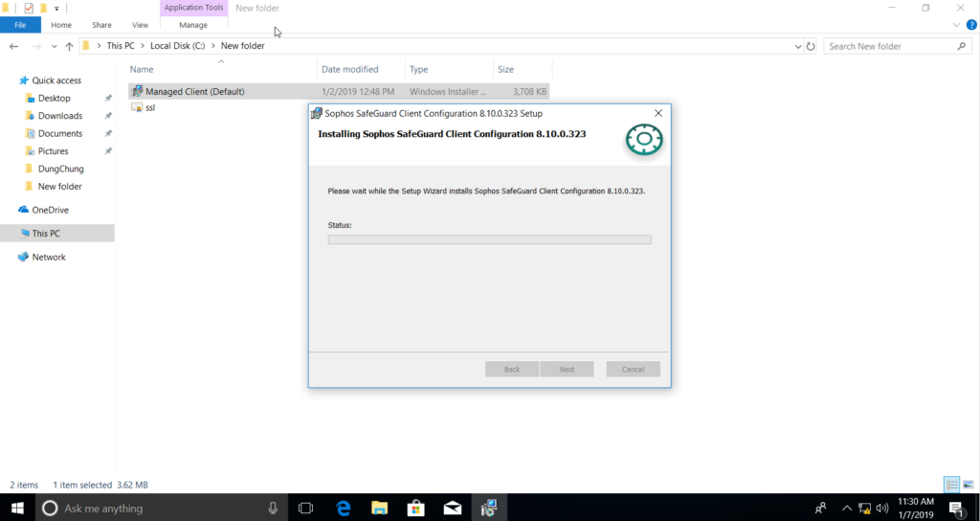Launch Microsoft Edge from the taskbar
Screen dimensions: 980x521
click(344, 508)
